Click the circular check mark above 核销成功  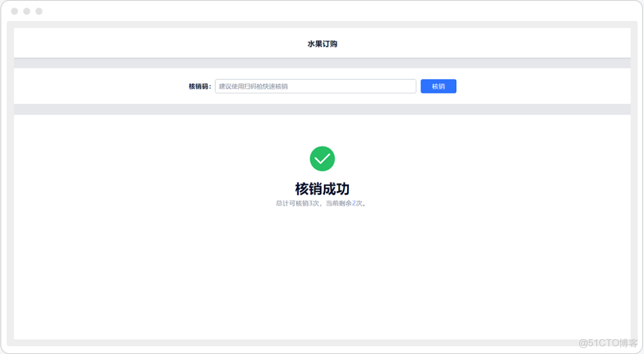[322, 159]
